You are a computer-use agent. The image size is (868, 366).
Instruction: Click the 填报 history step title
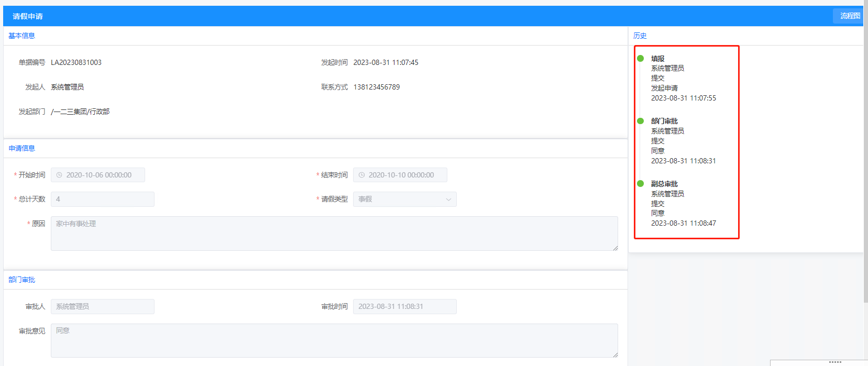658,59
